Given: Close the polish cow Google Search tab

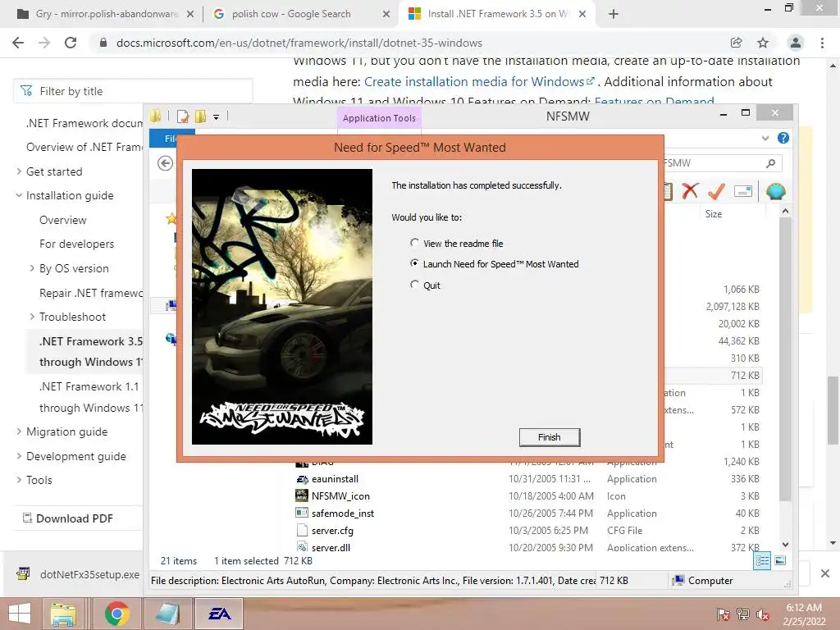Looking at the screenshot, I should [x=386, y=15].
